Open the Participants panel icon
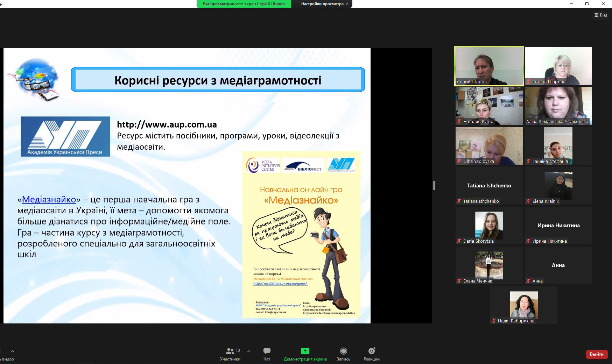 230,351
